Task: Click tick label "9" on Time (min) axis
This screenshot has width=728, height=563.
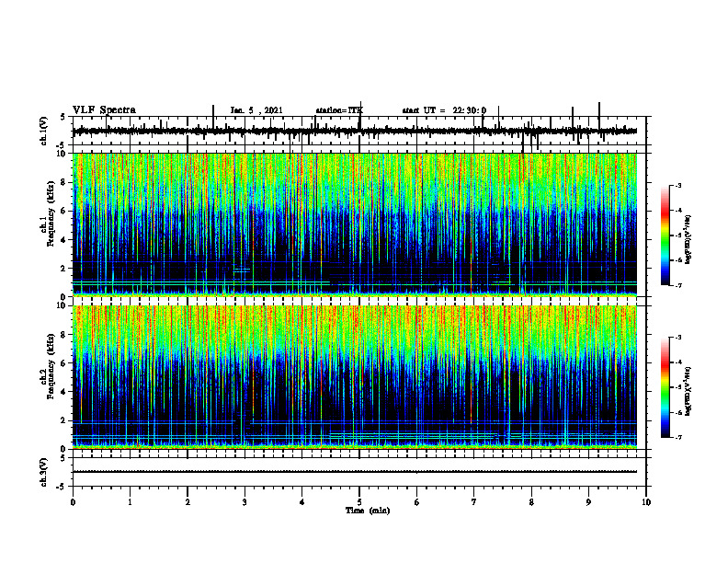Action: pos(588,502)
